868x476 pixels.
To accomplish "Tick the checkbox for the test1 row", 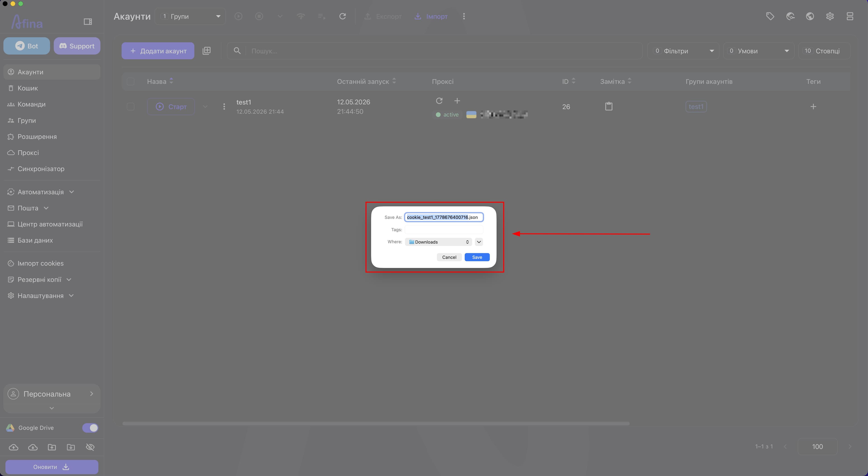I will coord(130,107).
